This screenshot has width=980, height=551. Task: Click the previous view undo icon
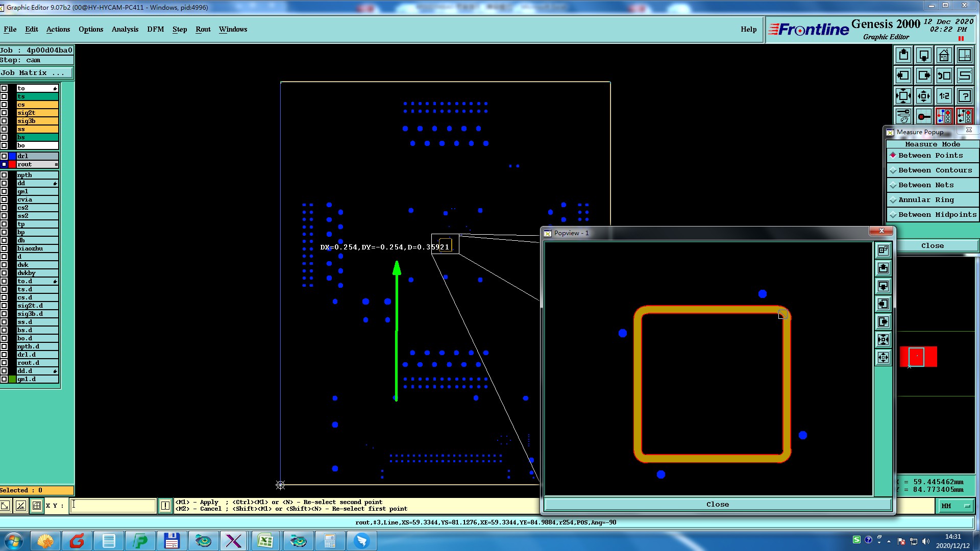point(944,76)
